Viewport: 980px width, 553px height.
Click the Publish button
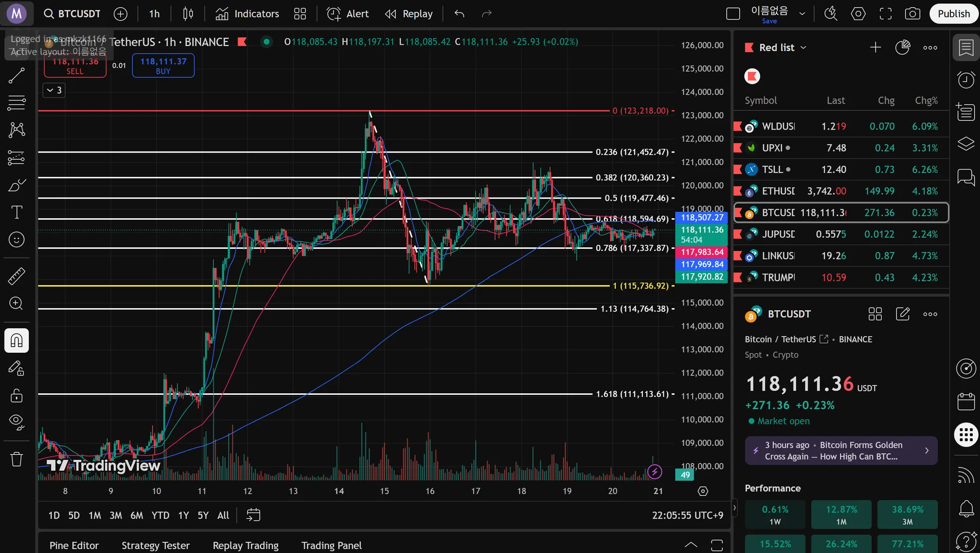coord(953,14)
